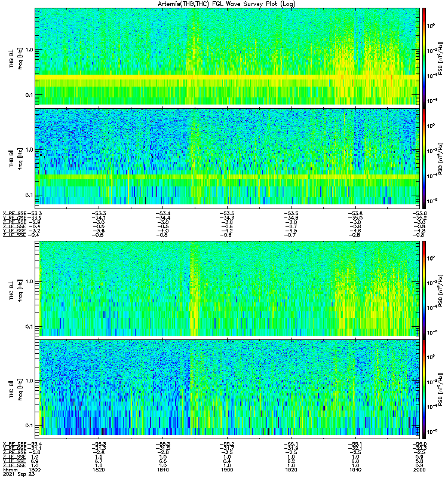
Task: Click the '1900' time label
Action: 227,470
